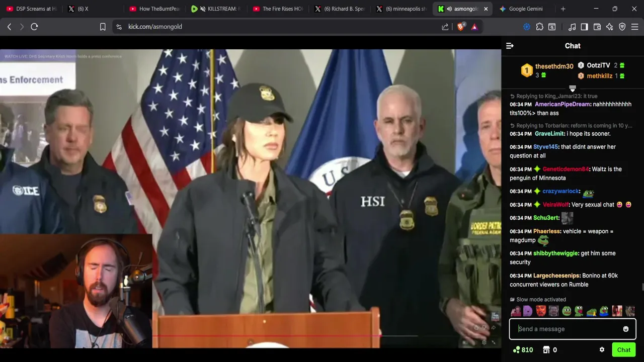Viewport: 644px width, 362px height.
Task: Select the plain Pepe frog emote
Action: pyautogui.click(x=567, y=311)
